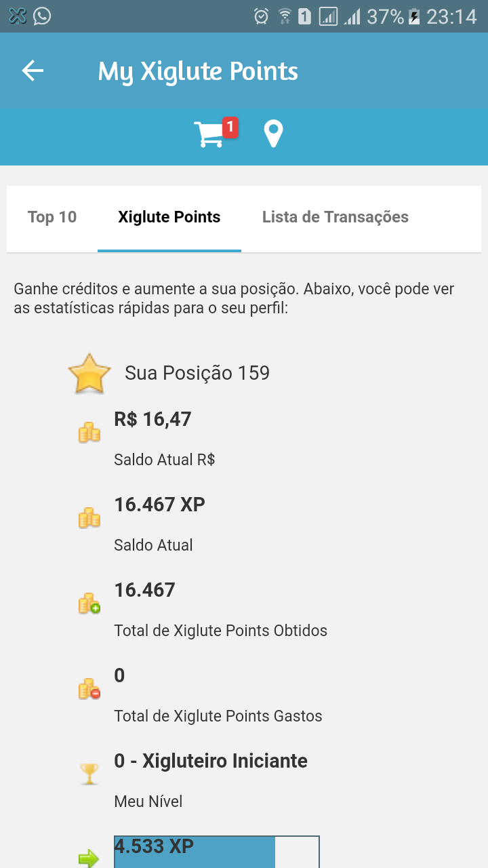Click the coins with red minus icon
The image size is (488, 868).
pyautogui.click(x=89, y=689)
